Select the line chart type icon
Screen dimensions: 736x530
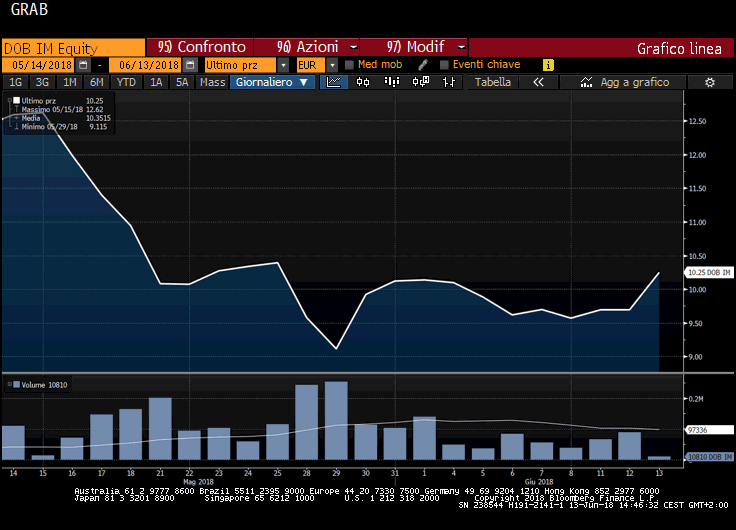pyautogui.click(x=334, y=82)
